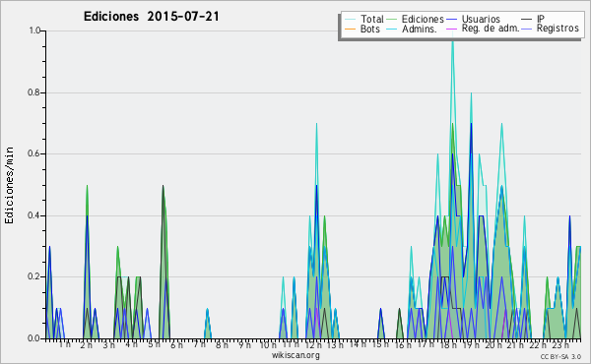Click the '18 h' x-axis label

click(448, 345)
